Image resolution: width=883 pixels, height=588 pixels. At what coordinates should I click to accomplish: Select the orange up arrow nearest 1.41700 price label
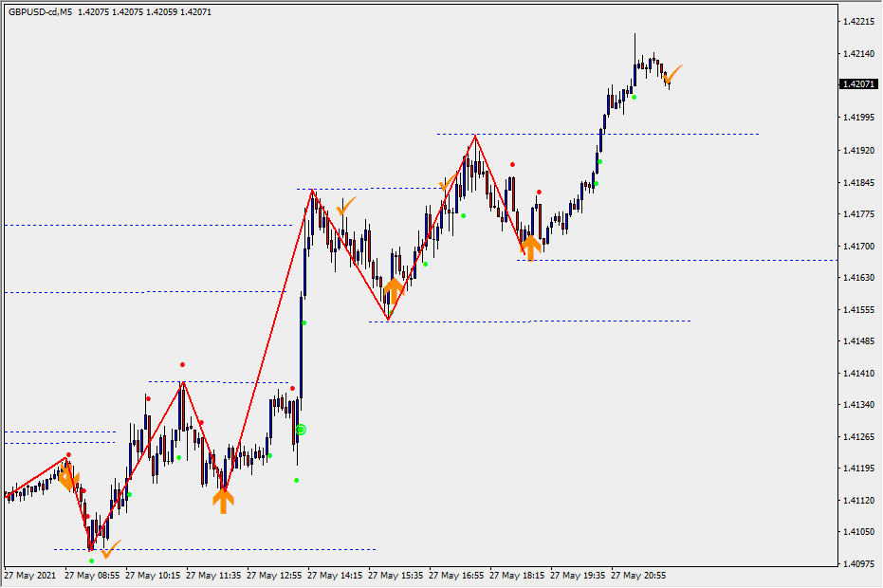[x=530, y=248]
